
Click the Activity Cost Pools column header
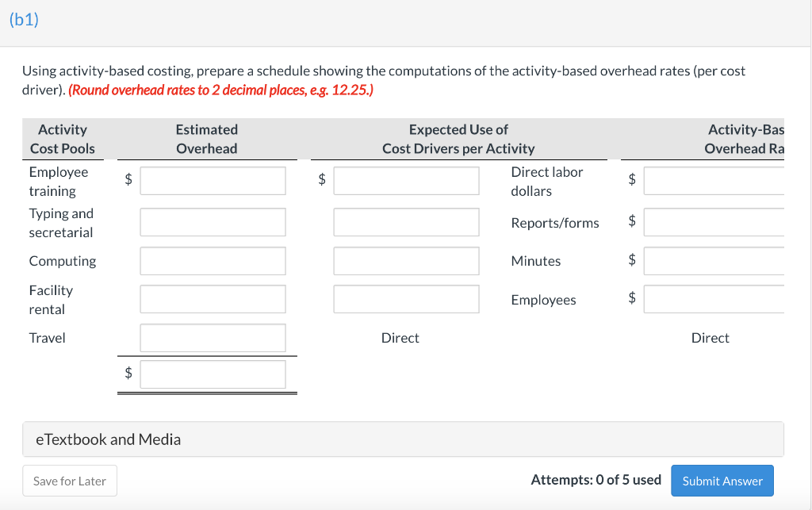[63, 139]
